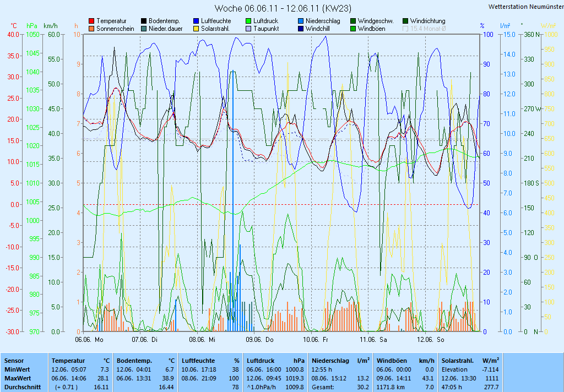This screenshot has height=392, width=564.
Task: Select the Niederschlag column header in the table
Action: click(330, 361)
